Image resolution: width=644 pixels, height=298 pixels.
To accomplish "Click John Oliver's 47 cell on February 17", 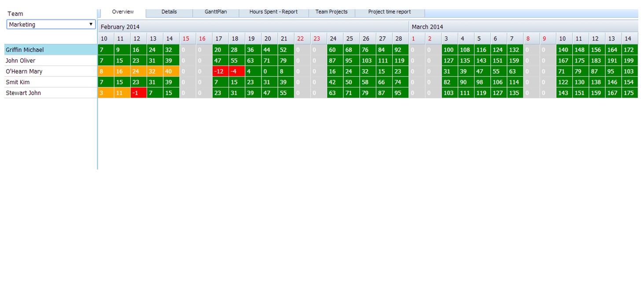I will pyautogui.click(x=221, y=61).
